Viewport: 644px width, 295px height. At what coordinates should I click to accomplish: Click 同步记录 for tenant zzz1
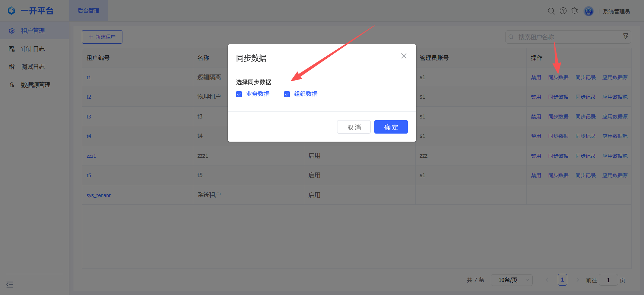click(586, 156)
